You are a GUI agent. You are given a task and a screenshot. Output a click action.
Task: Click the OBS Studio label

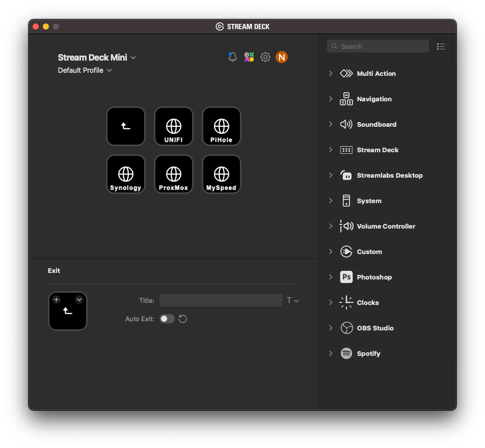(x=375, y=328)
